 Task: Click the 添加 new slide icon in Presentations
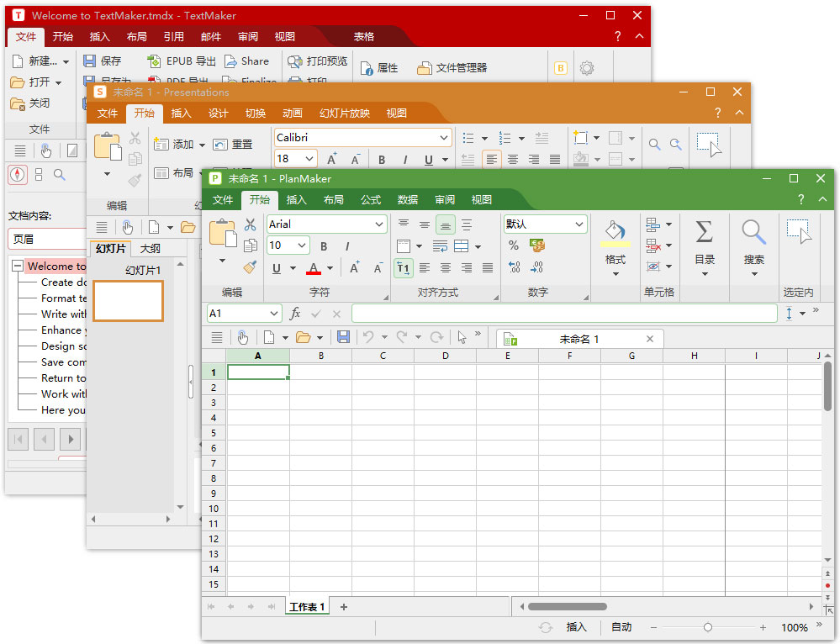[161, 144]
